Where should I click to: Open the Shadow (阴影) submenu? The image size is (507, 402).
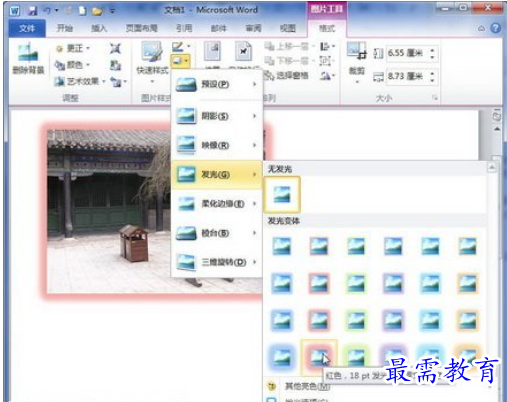point(217,116)
